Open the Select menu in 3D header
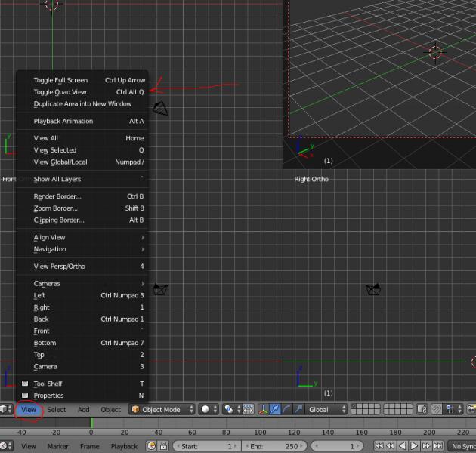Screen dimensions: 476x453 pos(57,409)
